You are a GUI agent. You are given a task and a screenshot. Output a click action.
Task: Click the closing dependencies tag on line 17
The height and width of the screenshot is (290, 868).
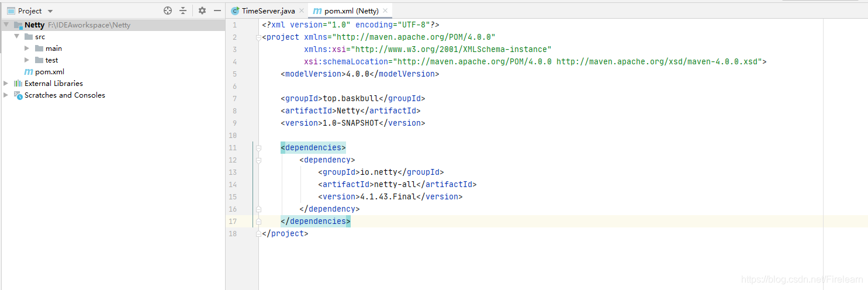[x=316, y=221]
